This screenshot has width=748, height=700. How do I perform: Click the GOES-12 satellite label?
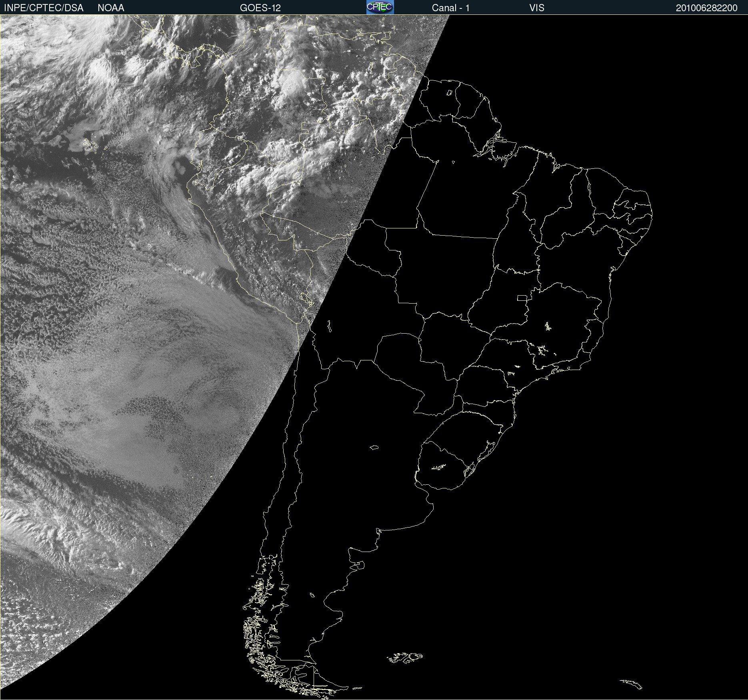point(260,8)
